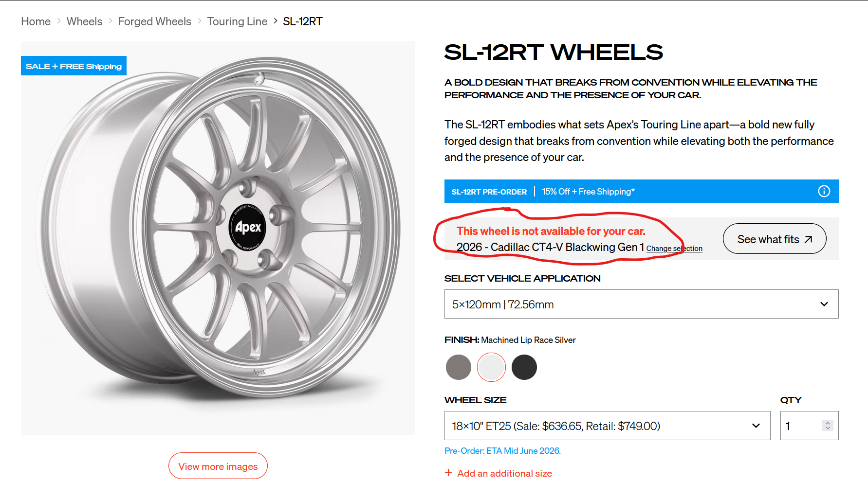The image size is (868, 482).
Task: Select the black finish swatch
Action: pos(524,367)
